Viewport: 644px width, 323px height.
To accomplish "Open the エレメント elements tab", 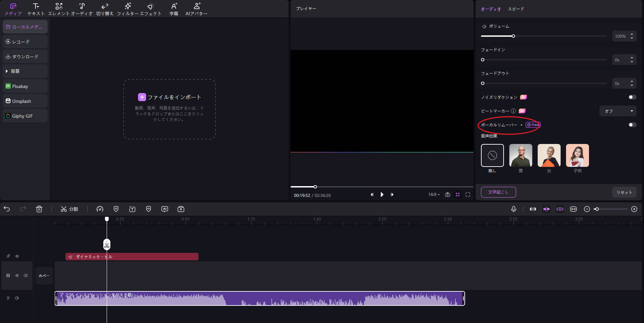I will coord(59,9).
